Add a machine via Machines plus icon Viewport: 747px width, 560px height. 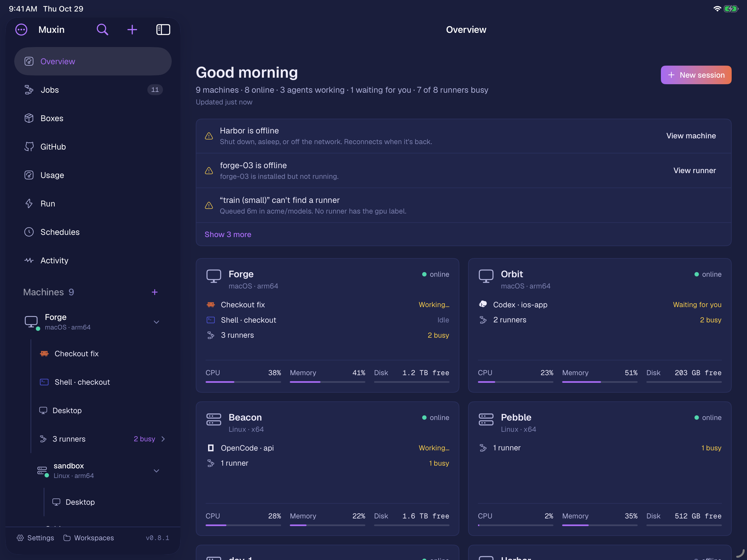click(x=155, y=292)
